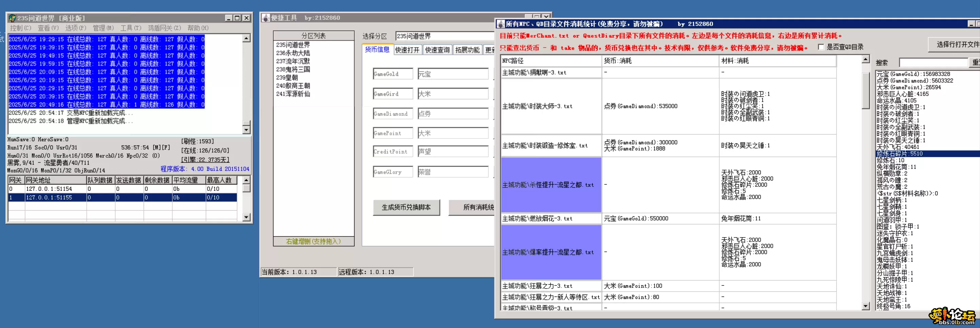The width and height of the screenshot is (980, 328).
Task: Click the 所有NPC statistics window title icon
Action: point(501,24)
